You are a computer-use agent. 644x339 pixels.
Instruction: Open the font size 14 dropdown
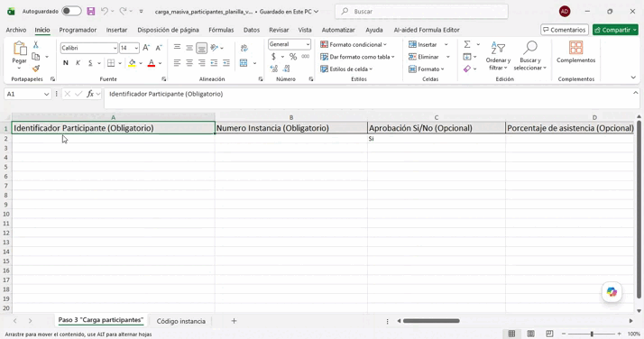136,48
